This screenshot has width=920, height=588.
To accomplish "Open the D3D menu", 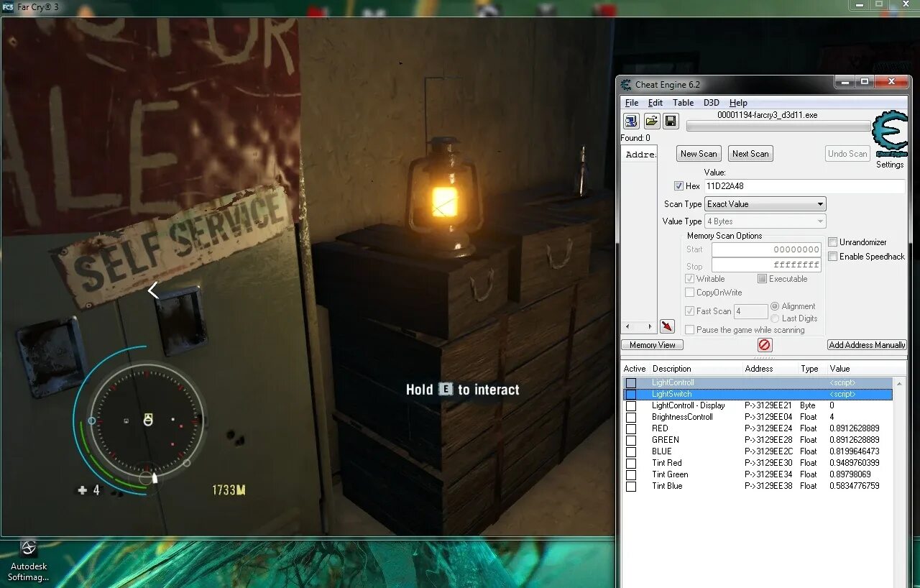I will tap(711, 102).
